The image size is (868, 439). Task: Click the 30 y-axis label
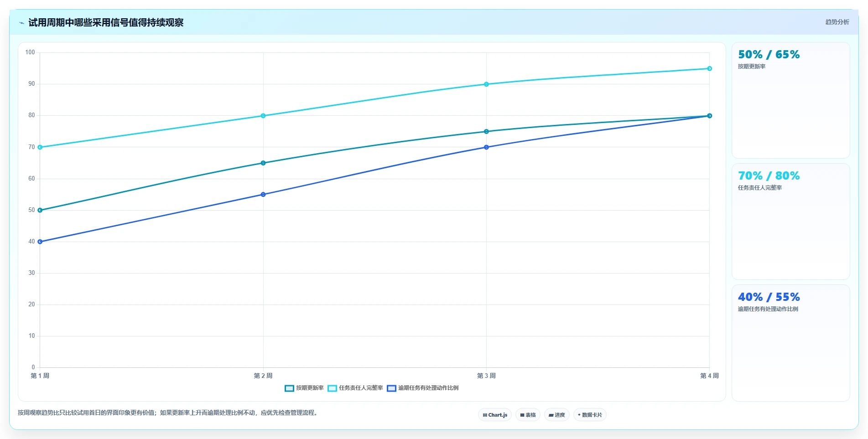click(31, 273)
